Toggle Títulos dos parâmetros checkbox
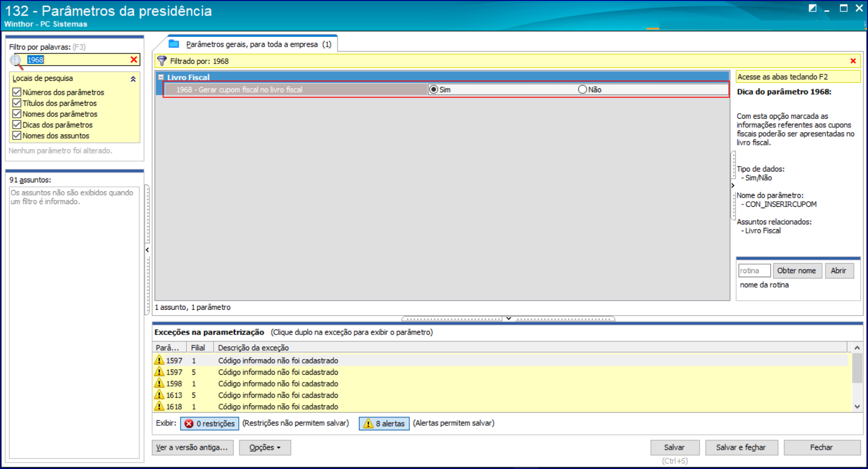Viewport: 868px width, 469px height. pos(17,103)
